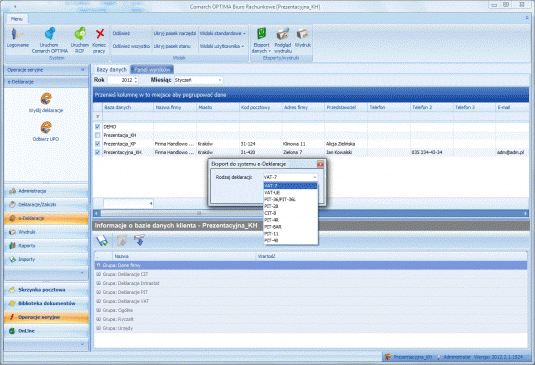The image size is (535, 365).
Task: Click the Wydruk printer icon
Action: click(303, 34)
